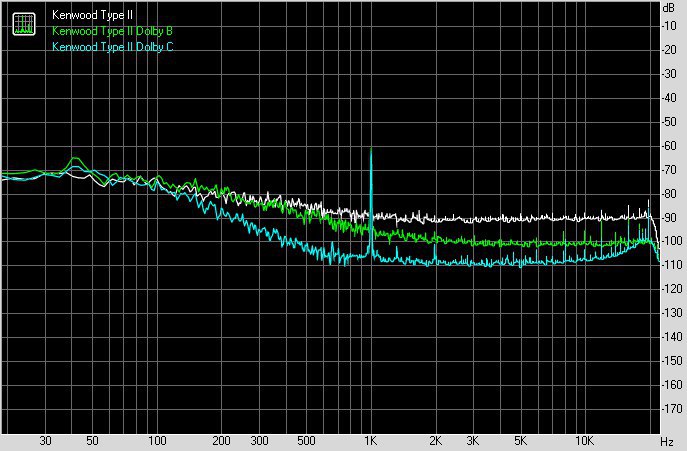Click the "5K" frequency axis label
The image size is (687, 451).
tap(521, 441)
